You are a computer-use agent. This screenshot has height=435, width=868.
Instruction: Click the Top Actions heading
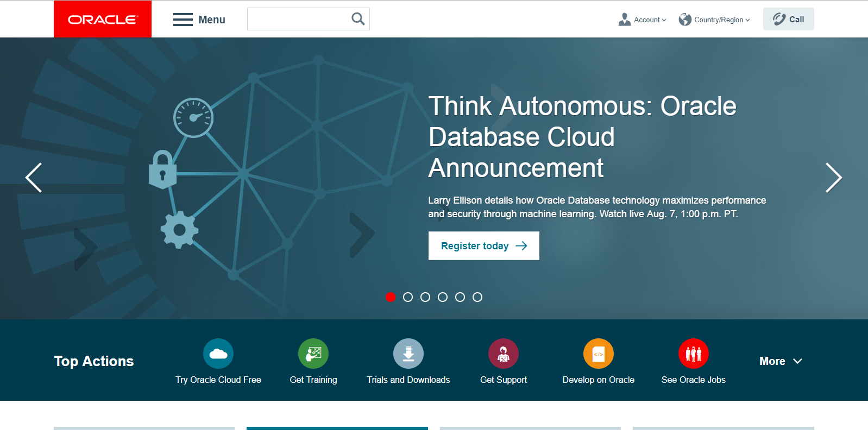[94, 361]
